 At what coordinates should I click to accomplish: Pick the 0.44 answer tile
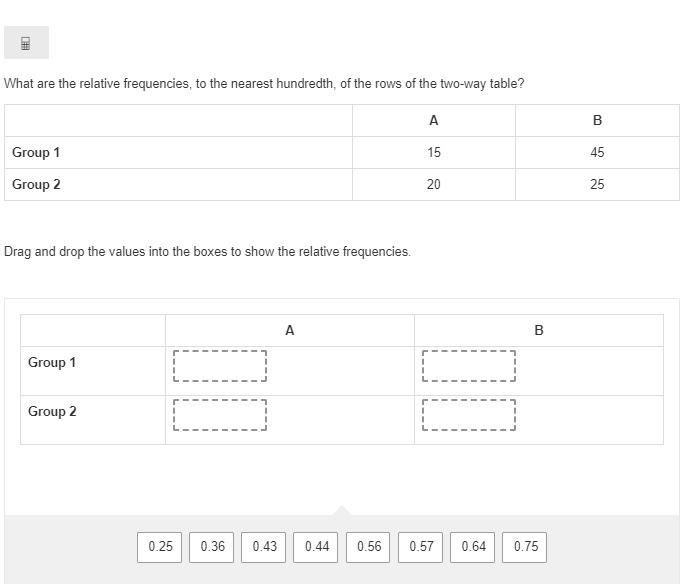click(x=317, y=546)
